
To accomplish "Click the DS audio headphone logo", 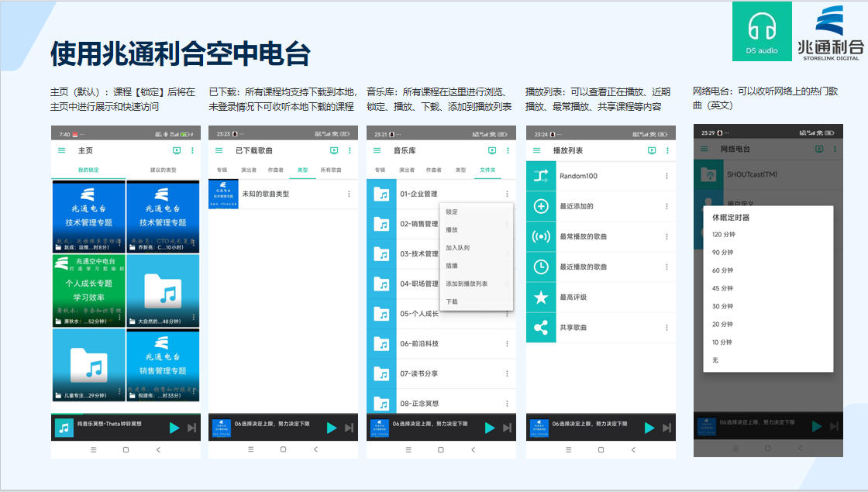I will click(x=762, y=31).
